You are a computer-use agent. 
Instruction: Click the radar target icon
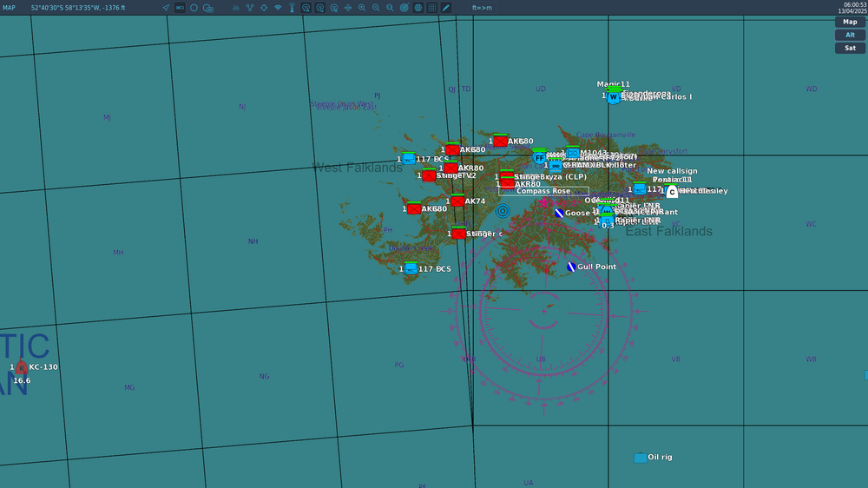(x=404, y=8)
